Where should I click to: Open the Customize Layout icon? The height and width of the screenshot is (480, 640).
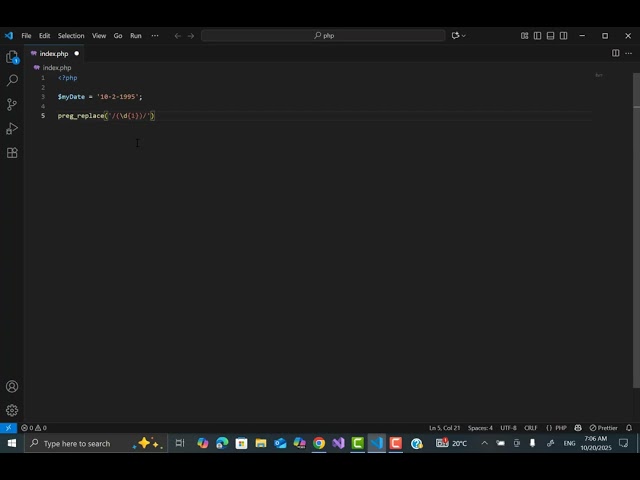pyautogui.click(x=524, y=36)
